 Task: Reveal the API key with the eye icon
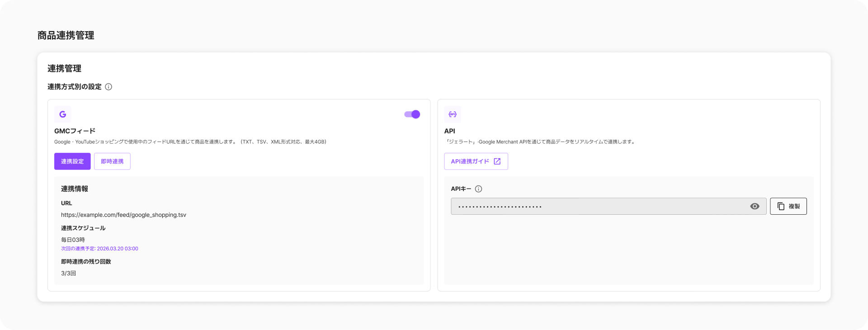click(755, 206)
